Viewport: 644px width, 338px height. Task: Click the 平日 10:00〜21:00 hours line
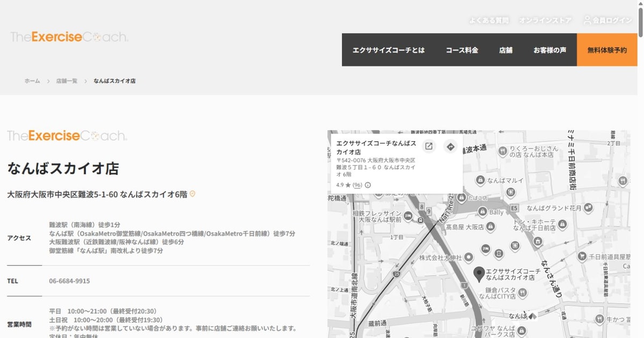[x=103, y=311]
